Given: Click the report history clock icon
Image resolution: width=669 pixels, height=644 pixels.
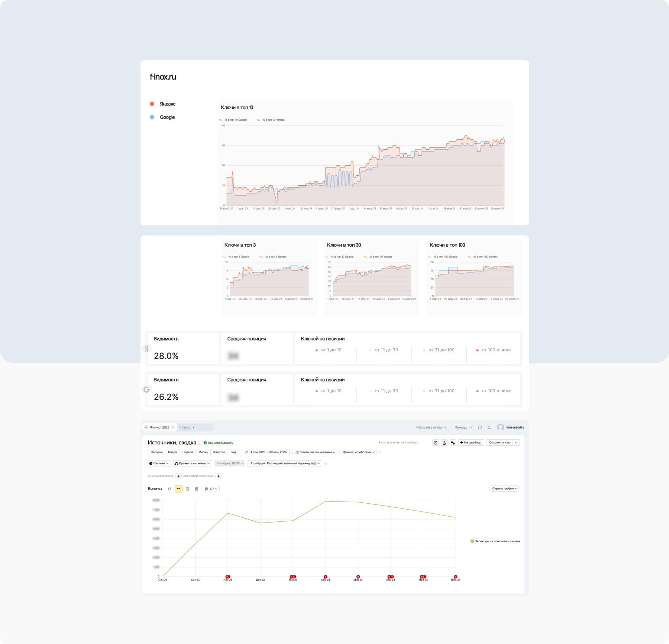Looking at the screenshot, I should (436, 443).
